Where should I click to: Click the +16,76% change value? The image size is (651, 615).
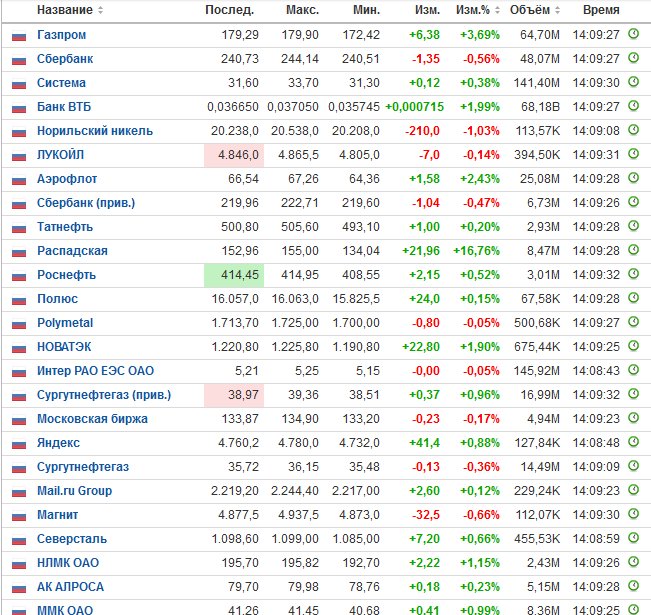[477, 251]
